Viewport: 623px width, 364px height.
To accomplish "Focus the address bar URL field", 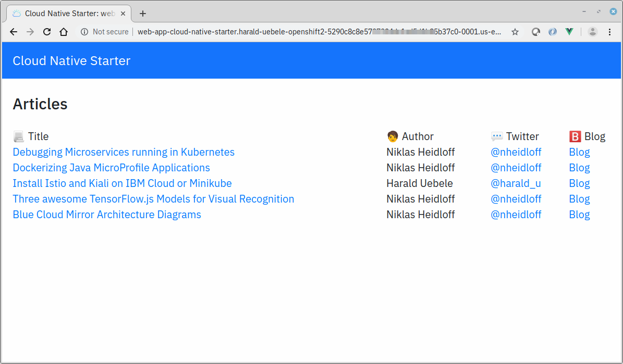I will (x=319, y=32).
